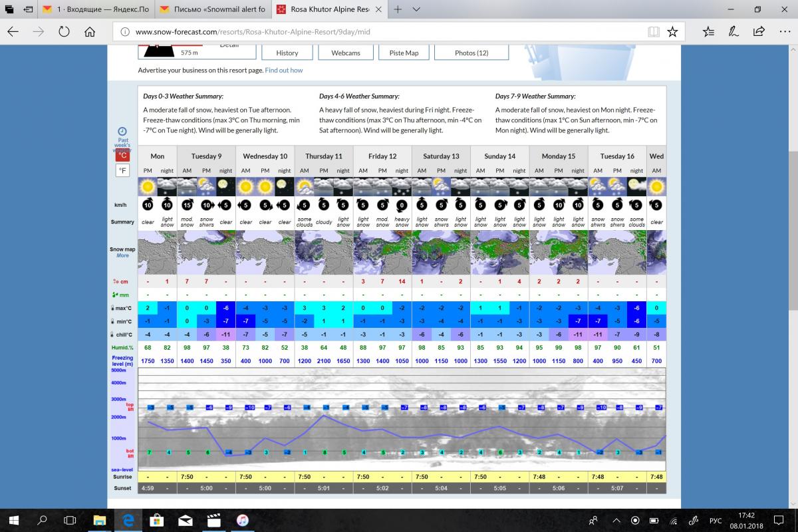Viewport: 798px width, 532px height.
Task: Open Groove Music from the taskbar
Action: [x=243, y=519]
